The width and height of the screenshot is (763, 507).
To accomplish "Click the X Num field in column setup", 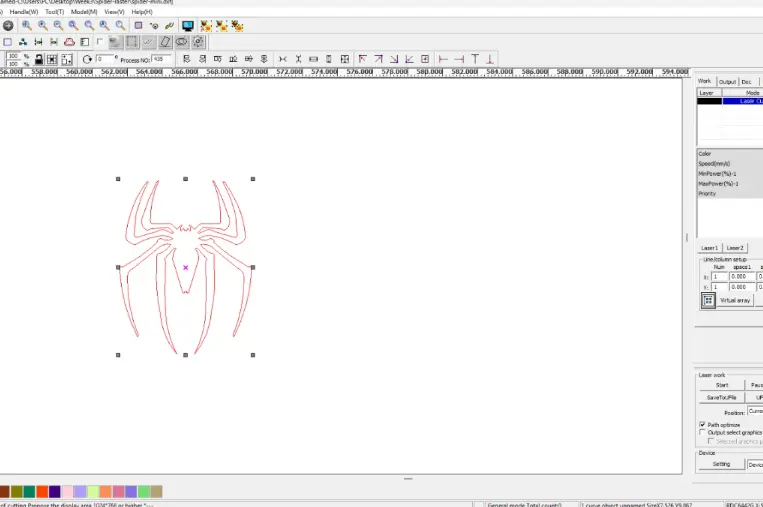I will [x=719, y=277].
